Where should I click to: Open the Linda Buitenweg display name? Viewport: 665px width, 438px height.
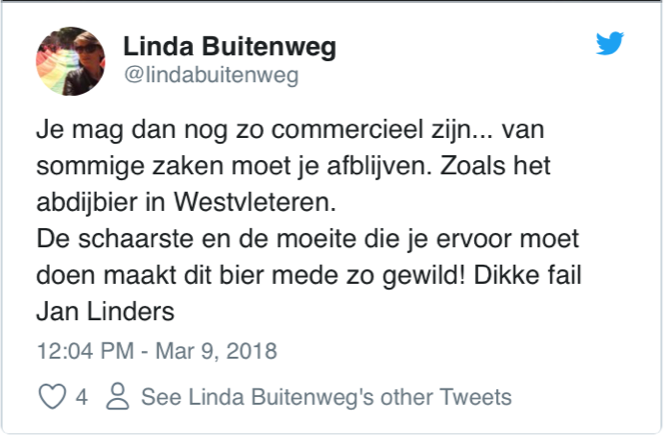click(229, 46)
